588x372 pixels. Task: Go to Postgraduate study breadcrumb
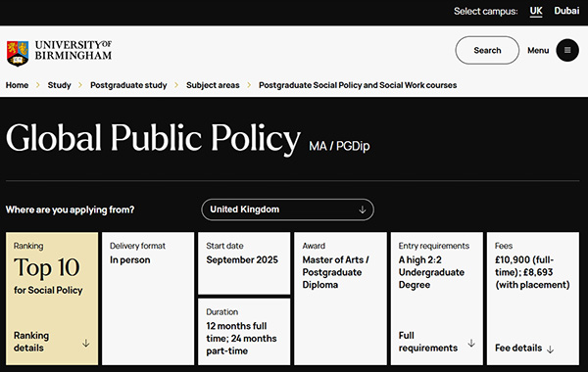click(128, 85)
